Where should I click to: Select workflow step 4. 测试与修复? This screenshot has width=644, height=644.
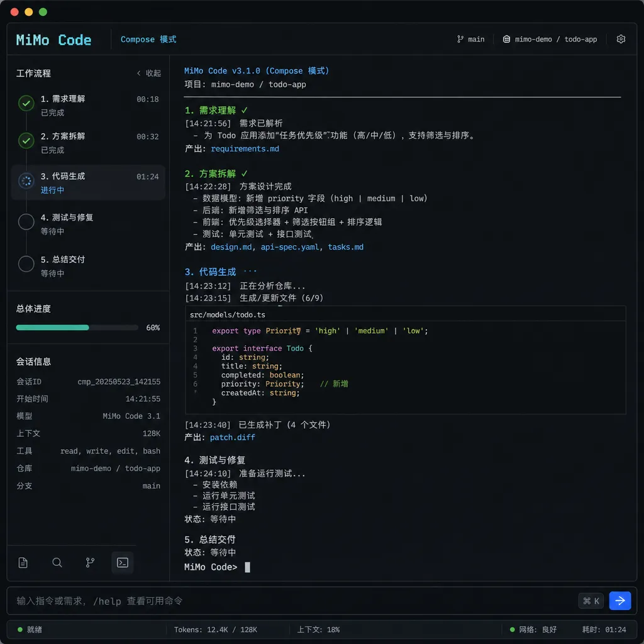[x=88, y=224]
